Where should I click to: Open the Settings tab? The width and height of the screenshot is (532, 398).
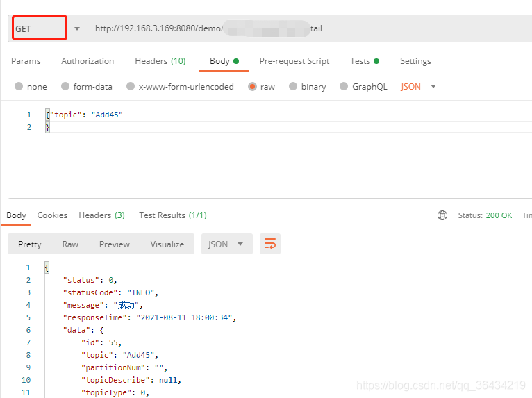coord(415,61)
